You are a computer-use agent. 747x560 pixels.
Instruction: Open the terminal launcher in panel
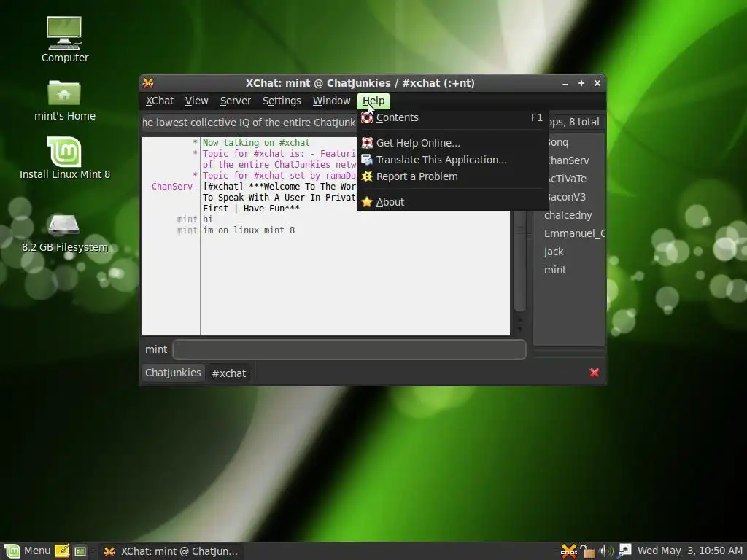coord(80,551)
